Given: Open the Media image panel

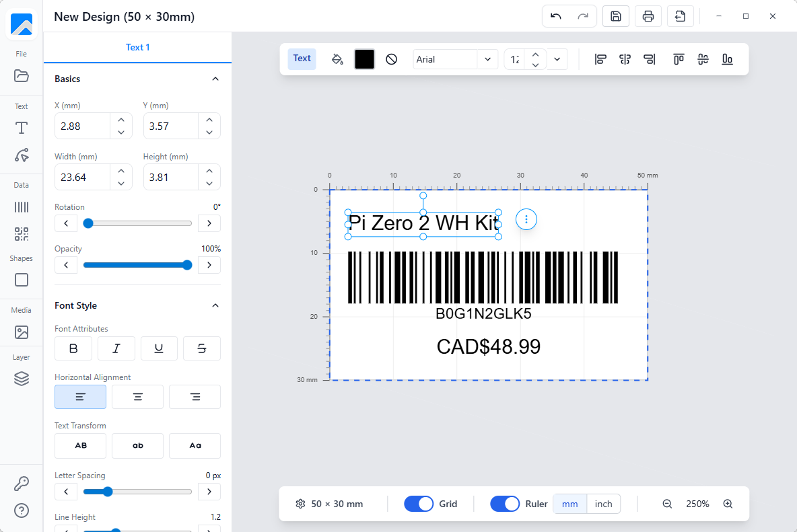Looking at the screenshot, I should (21, 332).
